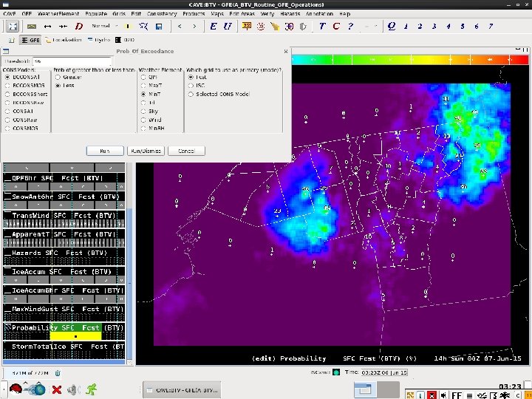This screenshot has height=399, width=532.
Task: Click the question mark toolbar icon
Action: [x=350, y=26]
